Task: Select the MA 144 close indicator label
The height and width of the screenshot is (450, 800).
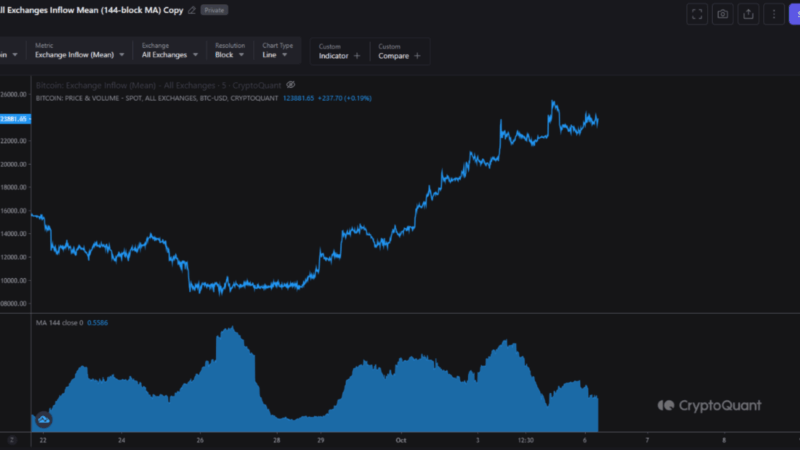Action: pyautogui.click(x=59, y=323)
